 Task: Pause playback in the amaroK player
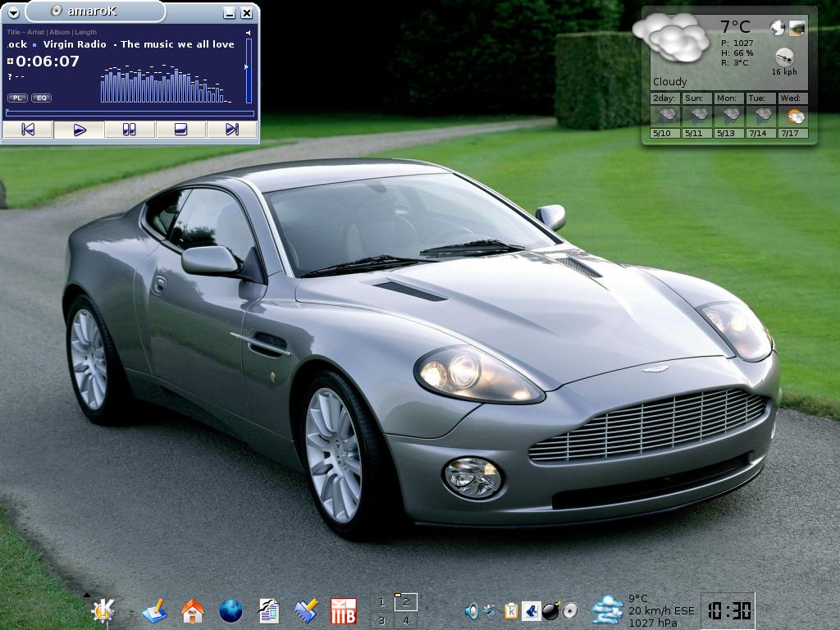[130, 130]
